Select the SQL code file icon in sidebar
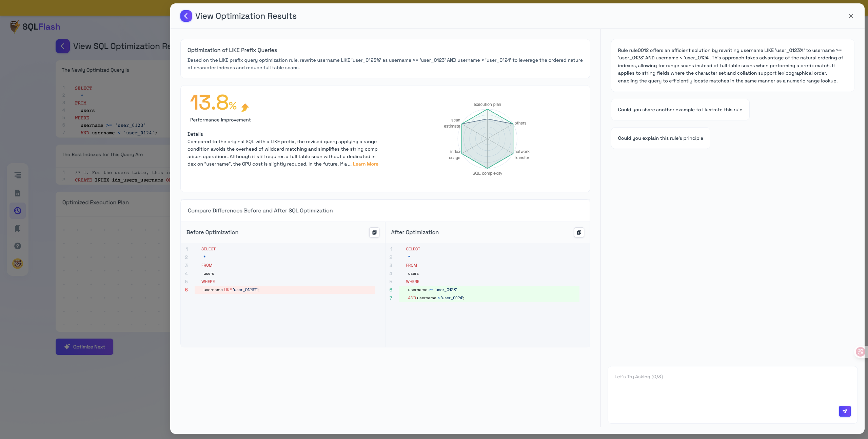Image resolution: width=868 pixels, height=439 pixels. pos(17,193)
